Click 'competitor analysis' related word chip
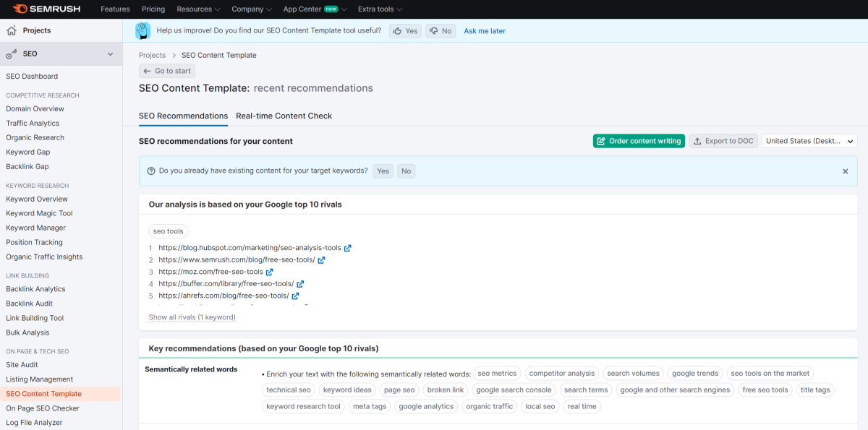868x430 pixels. click(x=562, y=374)
